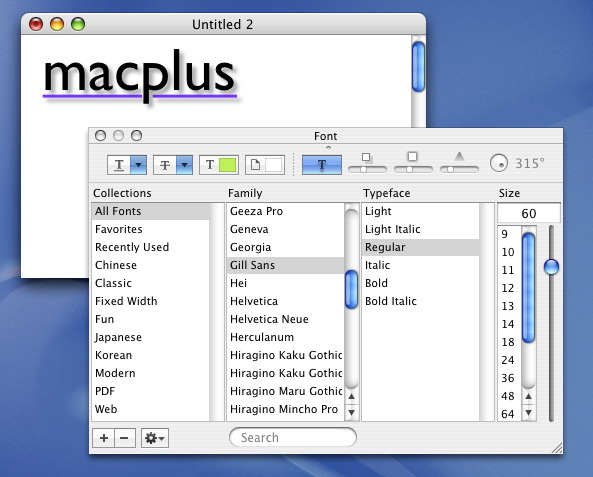Select the Bold typeface
The height and width of the screenshot is (477, 593).
(x=421, y=283)
